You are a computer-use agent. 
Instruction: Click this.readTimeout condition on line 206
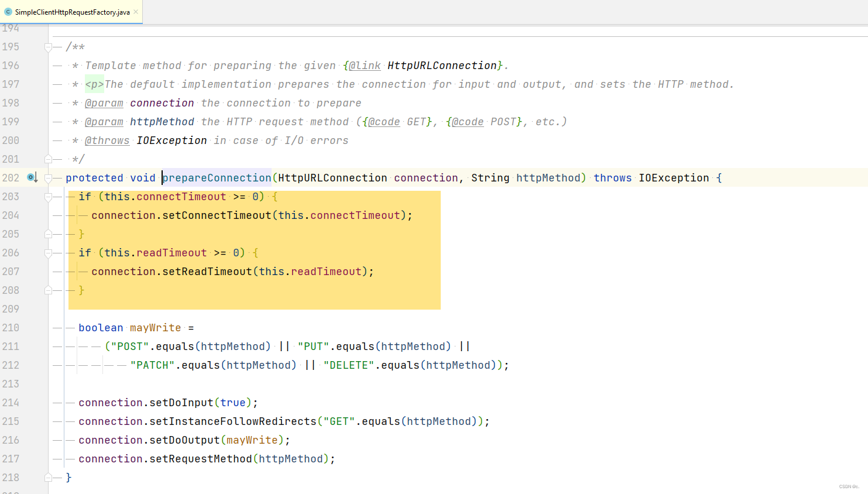pyautogui.click(x=156, y=253)
